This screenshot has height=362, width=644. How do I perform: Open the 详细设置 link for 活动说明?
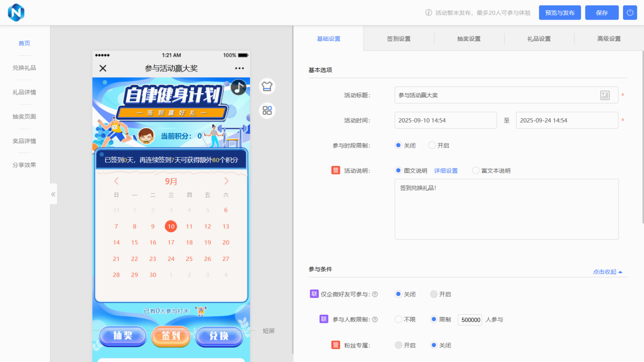pyautogui.click(x=447, y=170)
